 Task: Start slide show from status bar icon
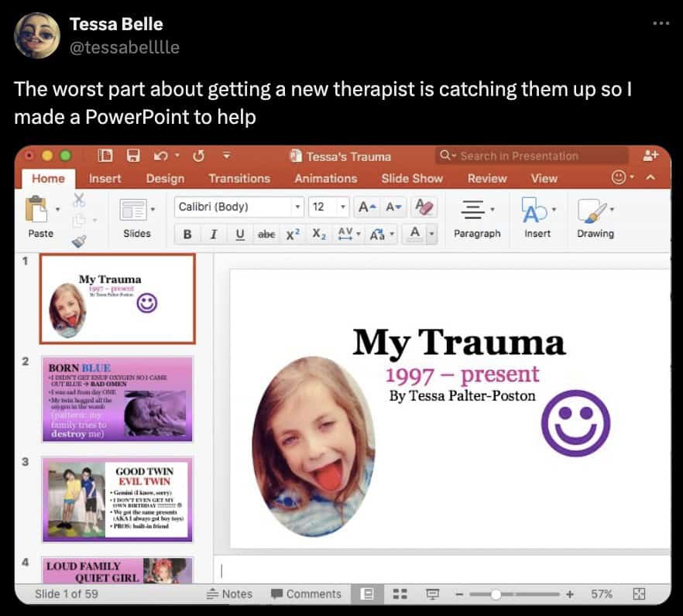click(x=431, y=594)
